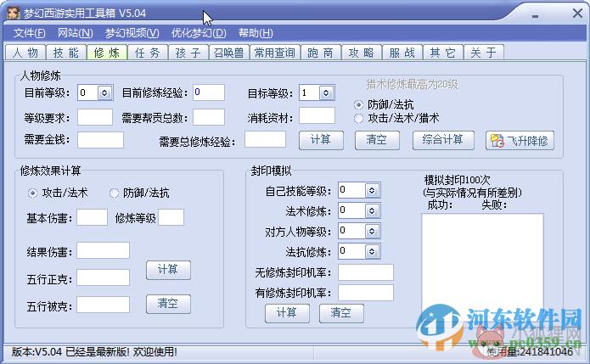This screenshot has height=364, width=590.
Task: Click the 需要帮贡总数 field
Action: 209,117
